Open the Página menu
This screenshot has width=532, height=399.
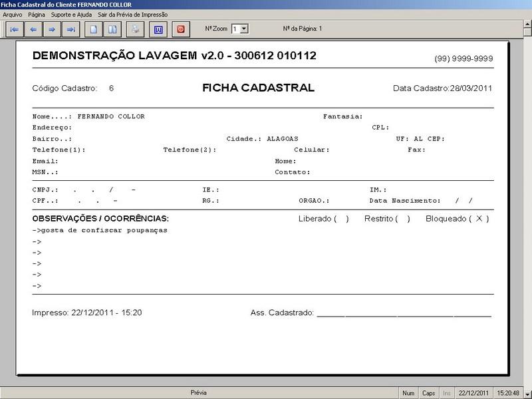point(37,15)
